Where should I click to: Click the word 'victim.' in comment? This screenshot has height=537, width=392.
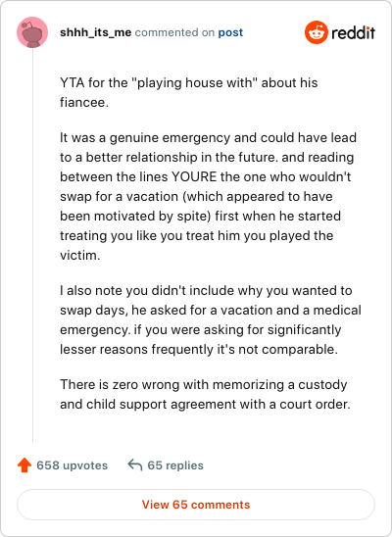tap(80, 255)
